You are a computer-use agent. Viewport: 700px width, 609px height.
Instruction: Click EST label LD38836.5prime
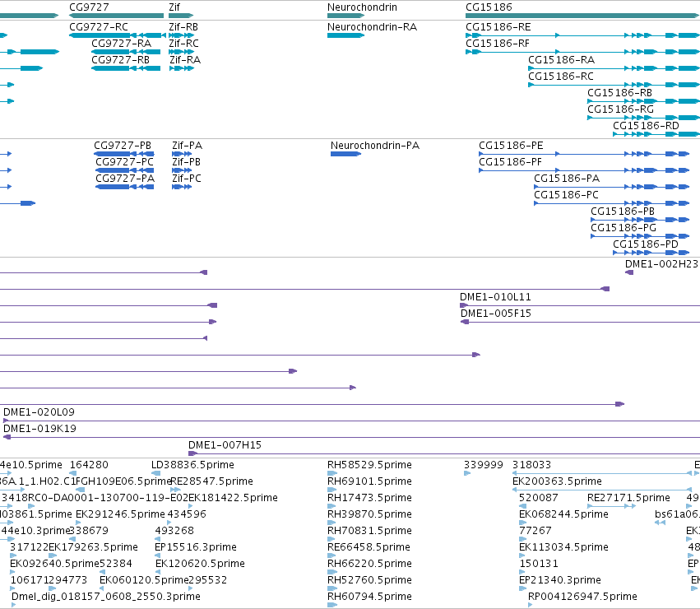click(x=192, y=465)
